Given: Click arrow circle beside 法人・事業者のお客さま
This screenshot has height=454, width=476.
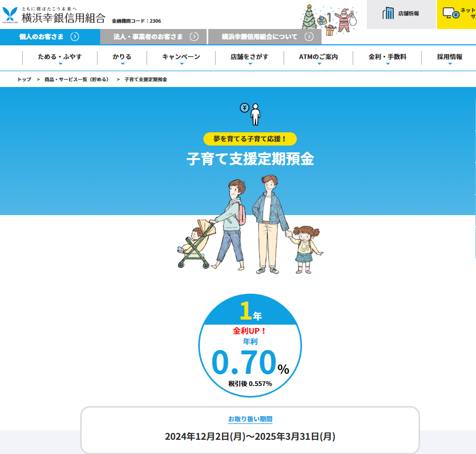Looking at the screenshot, I should point(194,37).
